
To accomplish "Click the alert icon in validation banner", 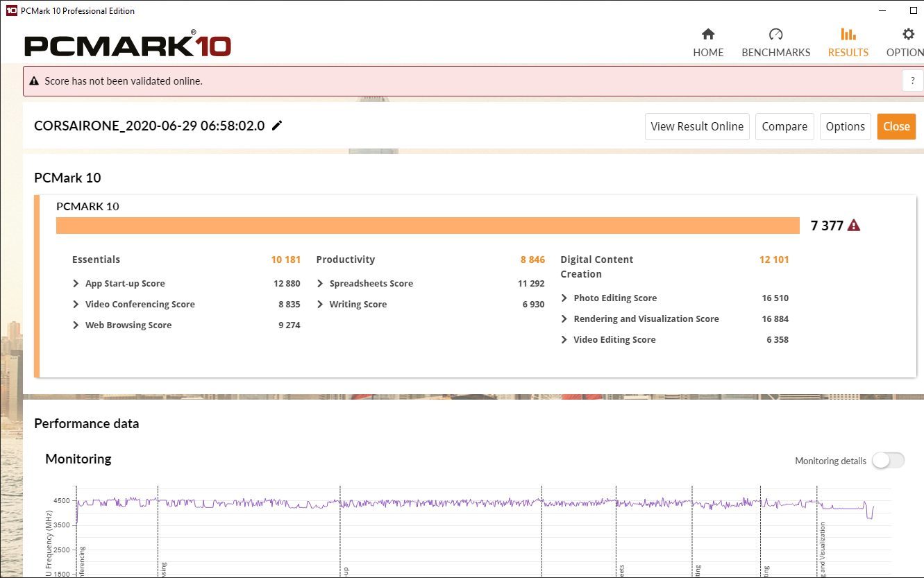I will click(x=34, y=81).
